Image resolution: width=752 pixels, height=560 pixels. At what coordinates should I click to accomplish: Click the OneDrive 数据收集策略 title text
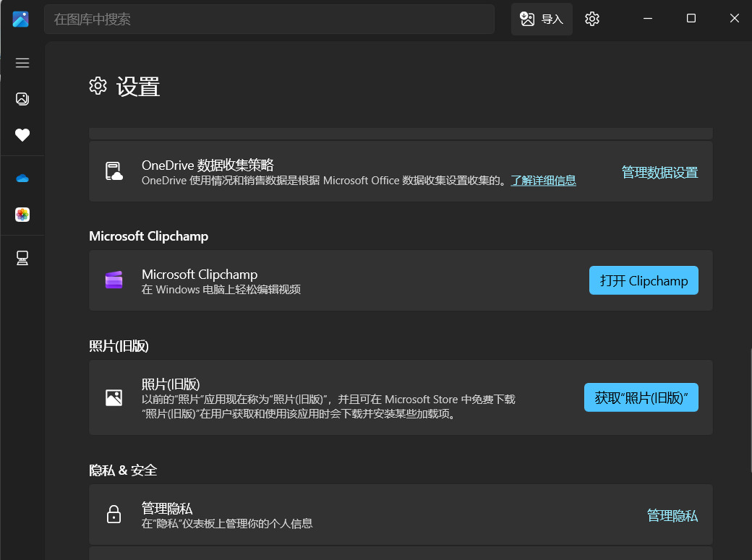(x=208, y=165)
